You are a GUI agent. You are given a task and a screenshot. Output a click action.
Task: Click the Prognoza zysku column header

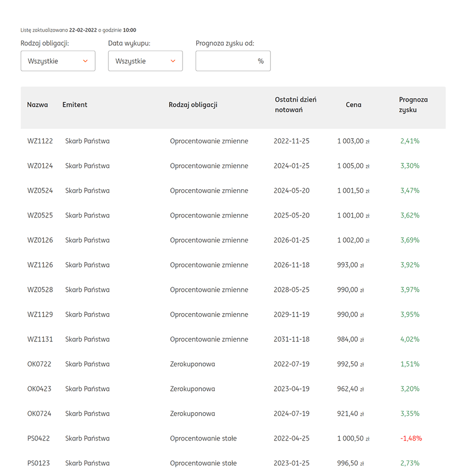pos(413,105)
